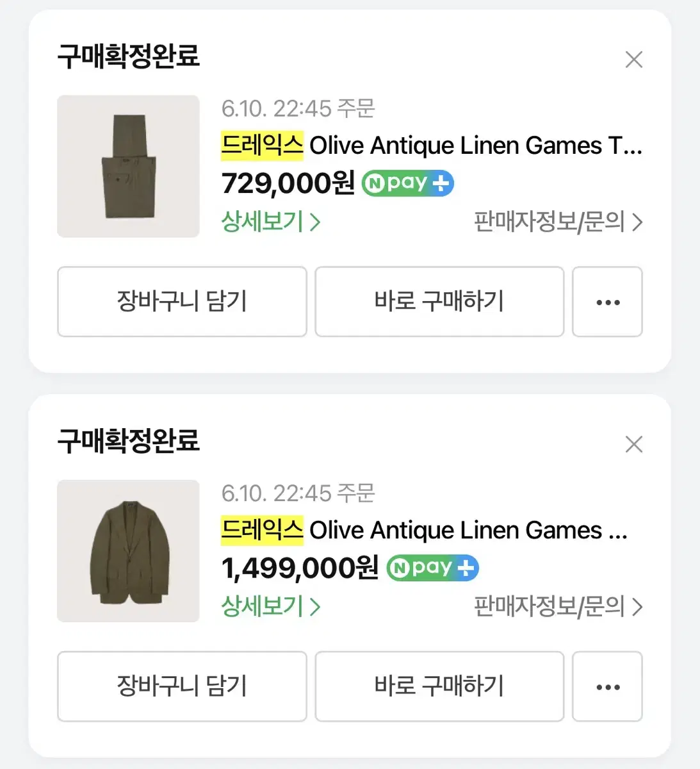Open 판매자정보/문의 for jacket order
The width and height of the screenshot is (700, 769).
[557, 606]
